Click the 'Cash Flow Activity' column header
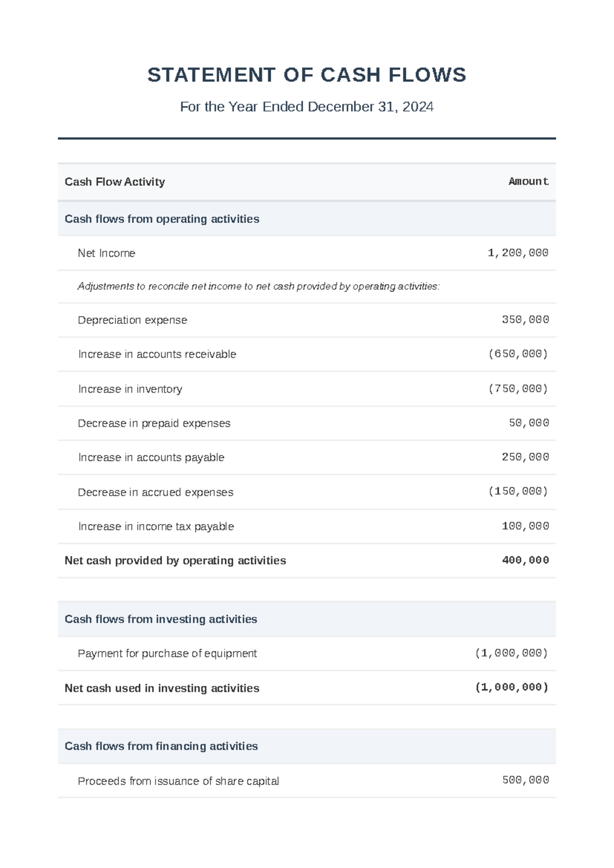 pyautogui.click(x=115, y=182)
